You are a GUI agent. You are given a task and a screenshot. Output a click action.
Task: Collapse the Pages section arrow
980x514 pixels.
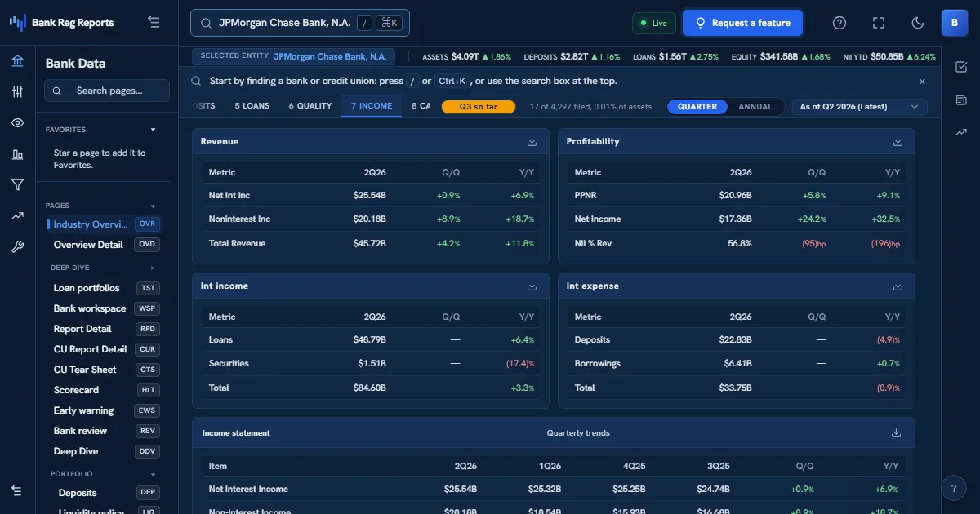click(x=153, y=206)
